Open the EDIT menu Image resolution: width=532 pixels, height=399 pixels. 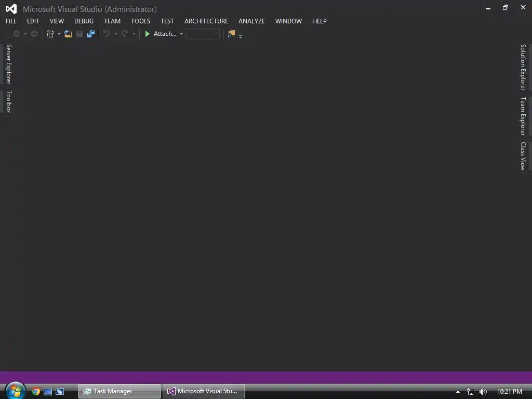click(33, 21)
